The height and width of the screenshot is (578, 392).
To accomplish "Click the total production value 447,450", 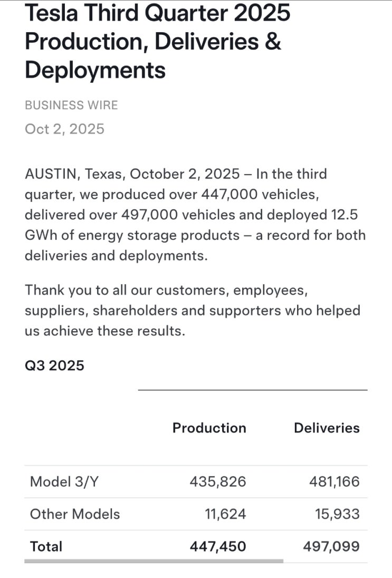I will tap(218, 546).
